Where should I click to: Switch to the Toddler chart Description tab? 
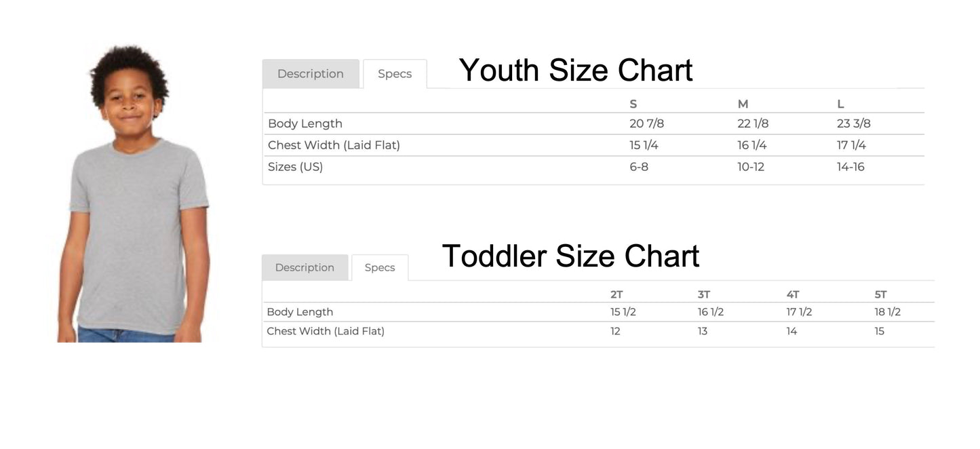click(305, 268)
